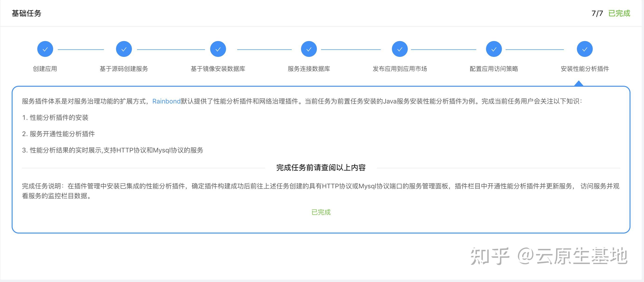Click the checkmark circle above 配置应用访问策略

(x=494, y=49)
